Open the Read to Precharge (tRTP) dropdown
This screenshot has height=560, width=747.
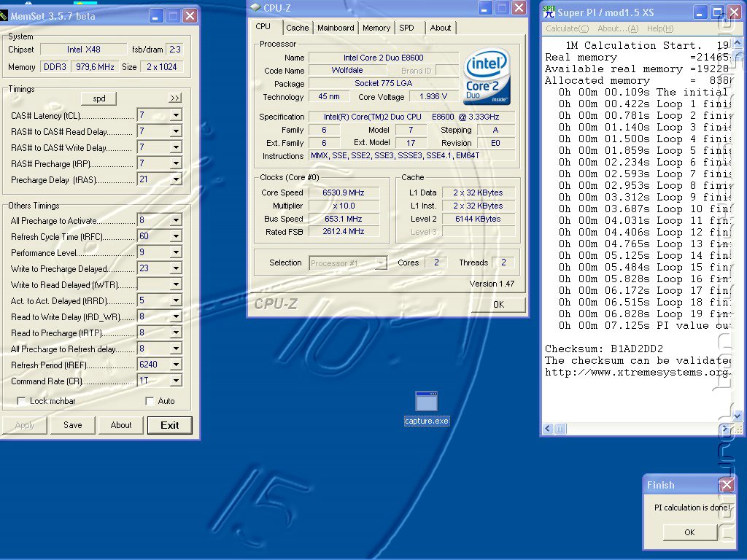tap(177, 332)
